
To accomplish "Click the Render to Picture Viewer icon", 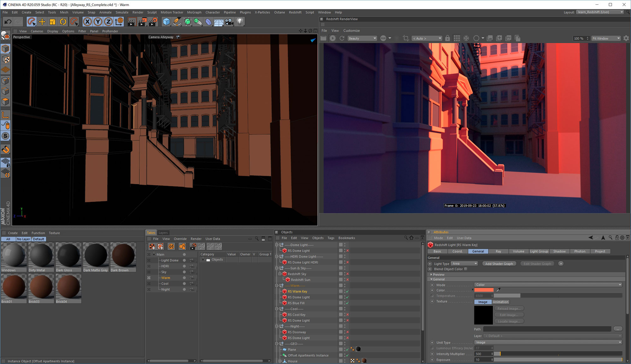I will pyautogui.click(x=143, y=21).
